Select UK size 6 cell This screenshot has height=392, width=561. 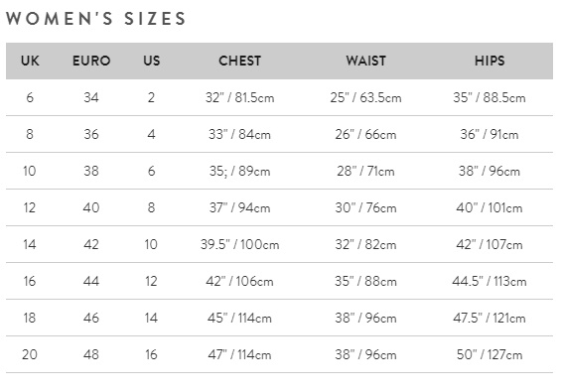[30, 97]
